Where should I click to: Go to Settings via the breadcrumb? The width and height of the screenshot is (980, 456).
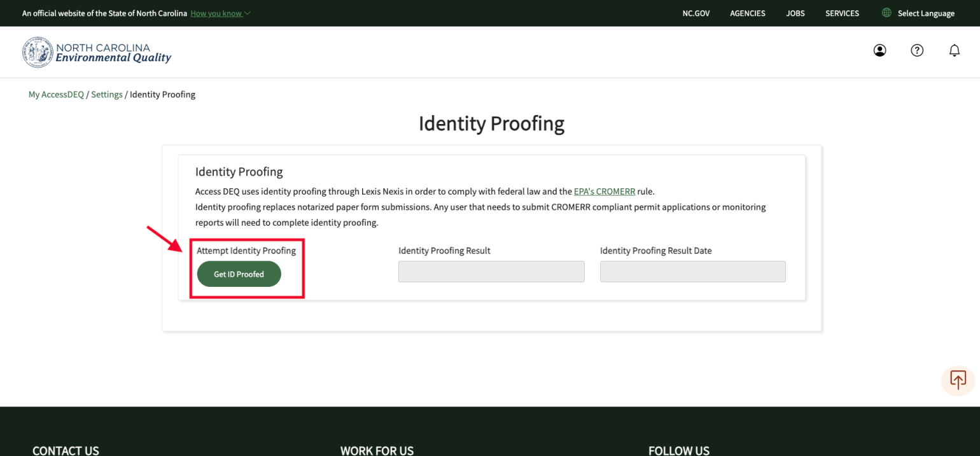(106, 94)
